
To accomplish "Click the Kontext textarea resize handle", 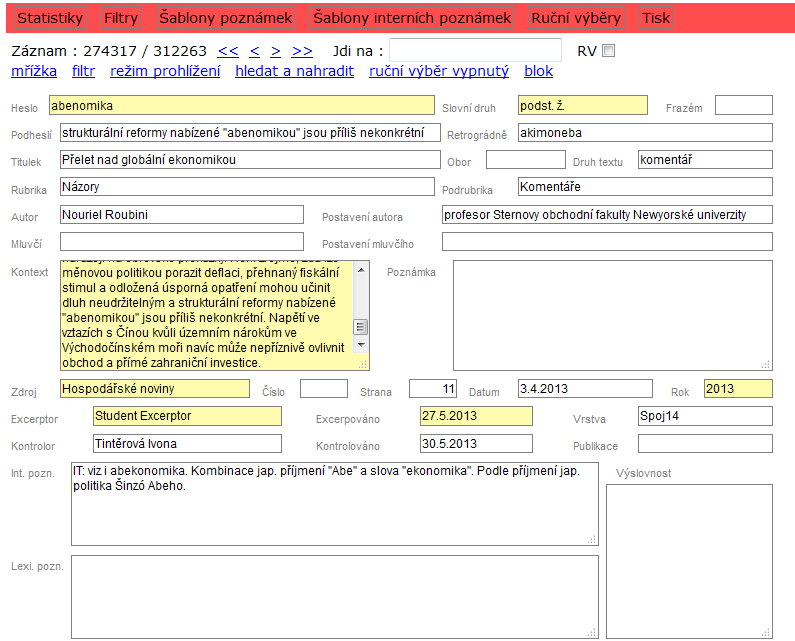I will coord(363,365).
